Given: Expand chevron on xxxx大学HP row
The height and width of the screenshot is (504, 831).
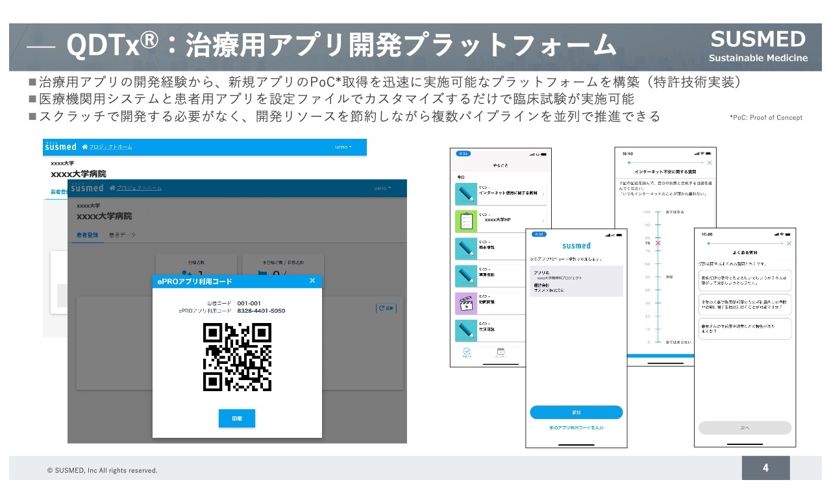Looking at the screenshot, I should [543, 221].
